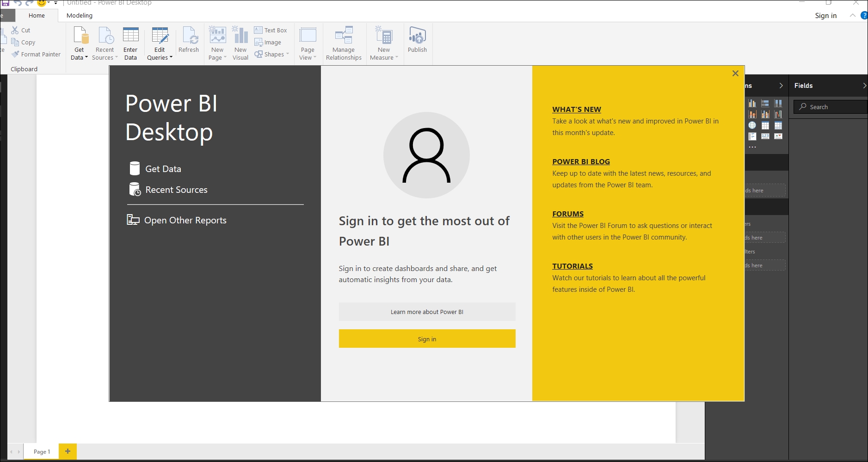This screenshot has height=462, width=868.
Task: Collapse the ribbon using the caret arrow
Action: click(x=852, y=15)
